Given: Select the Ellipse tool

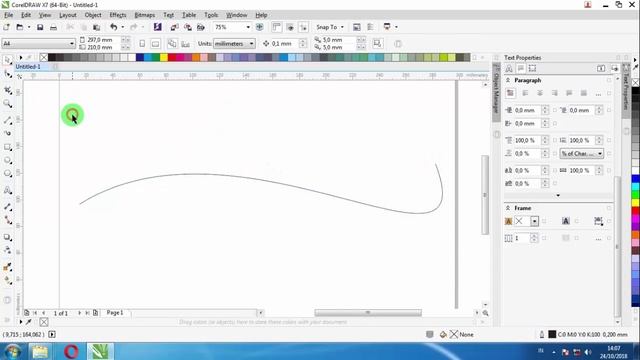Looking at the screenshot, I should [x=7, y=160].
